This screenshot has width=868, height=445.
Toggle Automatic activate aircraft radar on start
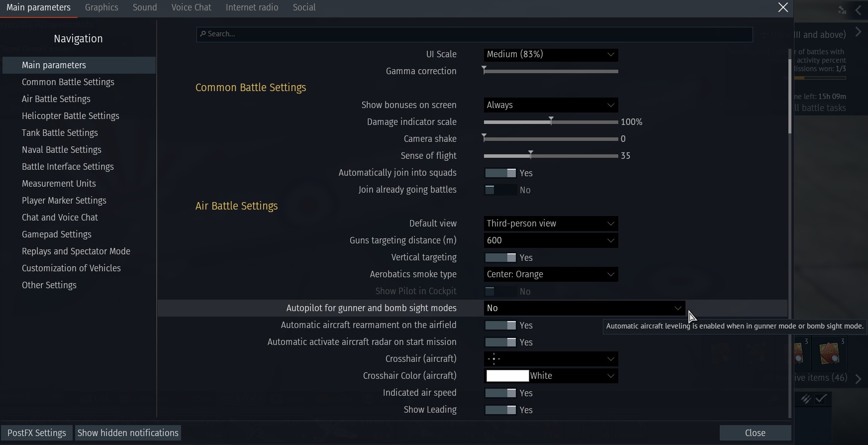pos(500,342)
